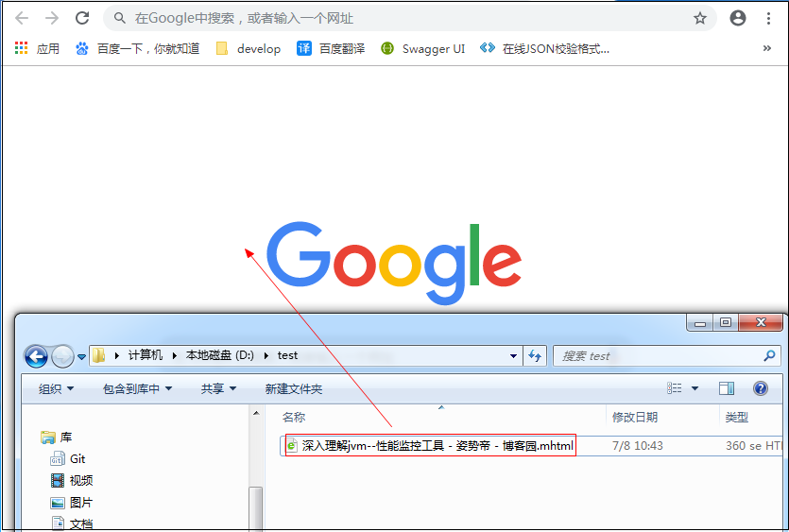Open the 在线JSON校验格式 bookmark

pyautogui.click(x=544, y=48)
